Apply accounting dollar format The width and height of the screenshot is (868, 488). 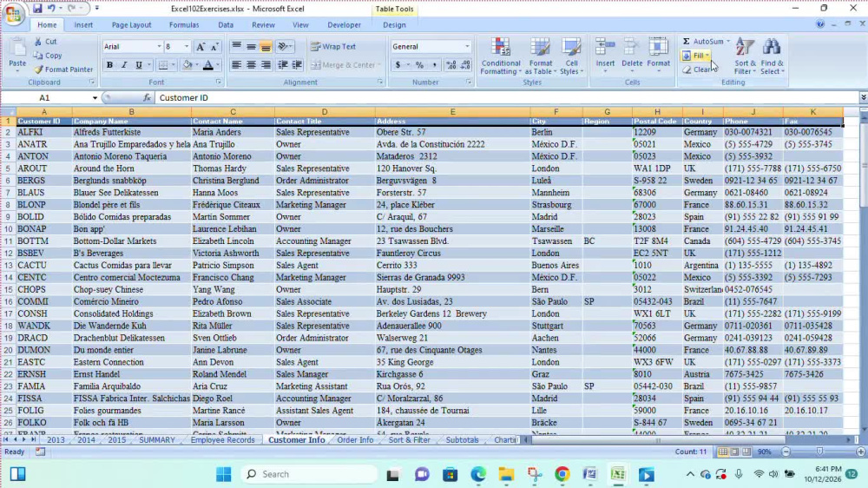pyautogui.click(x=398, y=65)
